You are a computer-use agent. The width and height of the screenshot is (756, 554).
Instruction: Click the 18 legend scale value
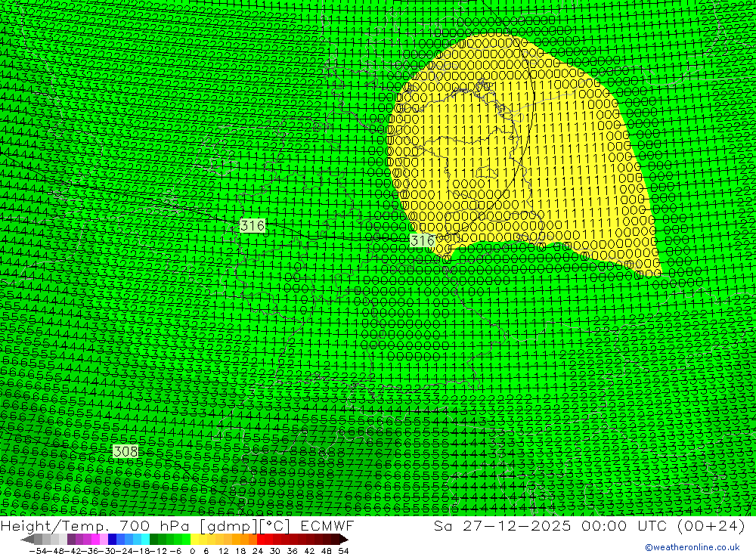240,551
